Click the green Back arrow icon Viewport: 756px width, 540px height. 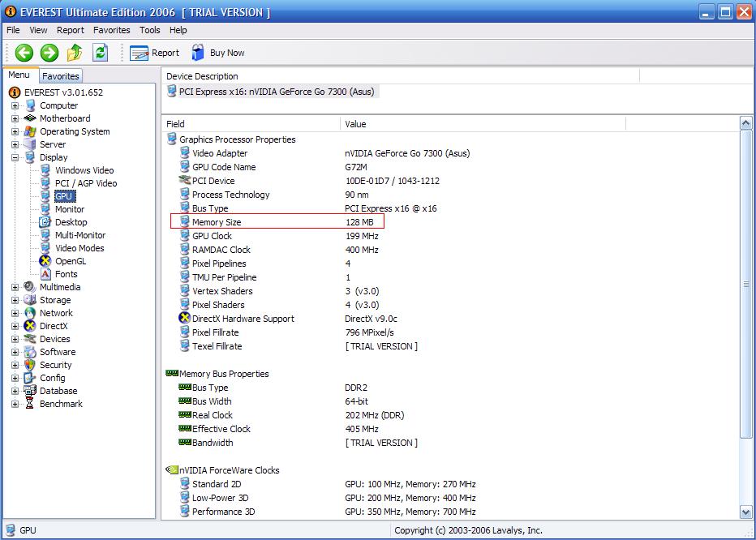tap(24, 53)
